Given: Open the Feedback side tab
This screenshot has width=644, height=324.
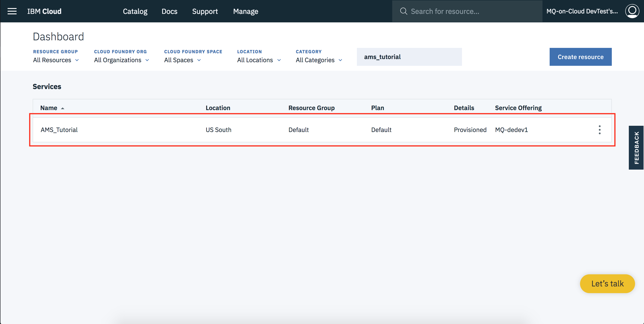Looking at the screenshot, I should [x=636, y=148].
